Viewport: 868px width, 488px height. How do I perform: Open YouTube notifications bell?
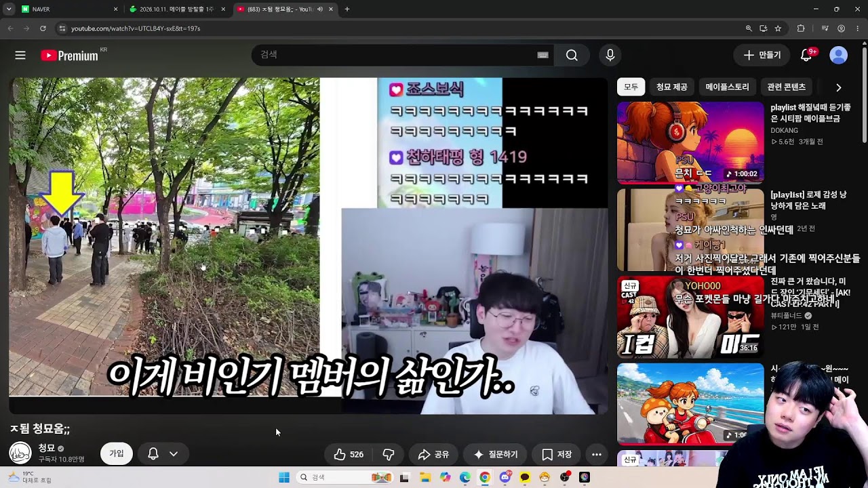pyautogui.click(x=806, y=56)
